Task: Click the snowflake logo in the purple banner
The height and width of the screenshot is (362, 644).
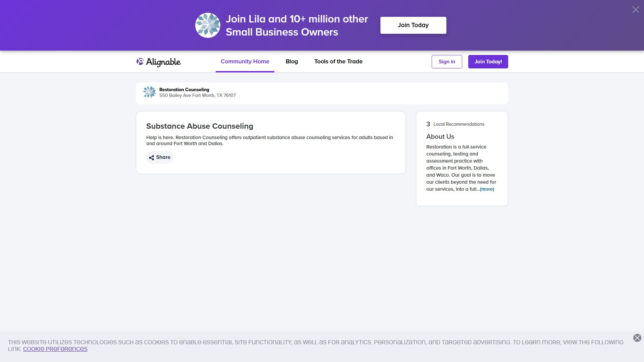Action: (x=208, y=25)
